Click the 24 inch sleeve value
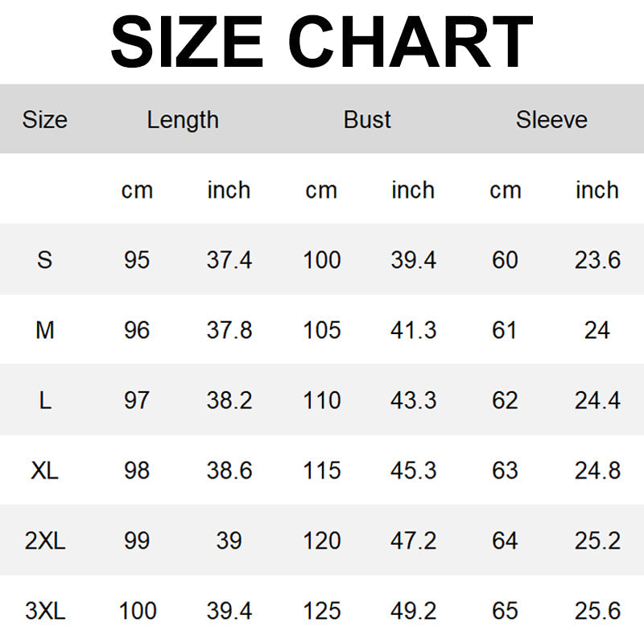 [597, 330]
